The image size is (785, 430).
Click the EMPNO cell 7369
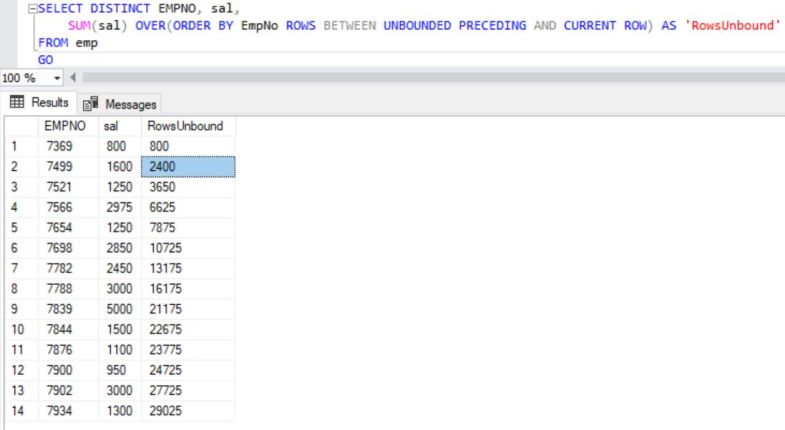pos(61,146)
